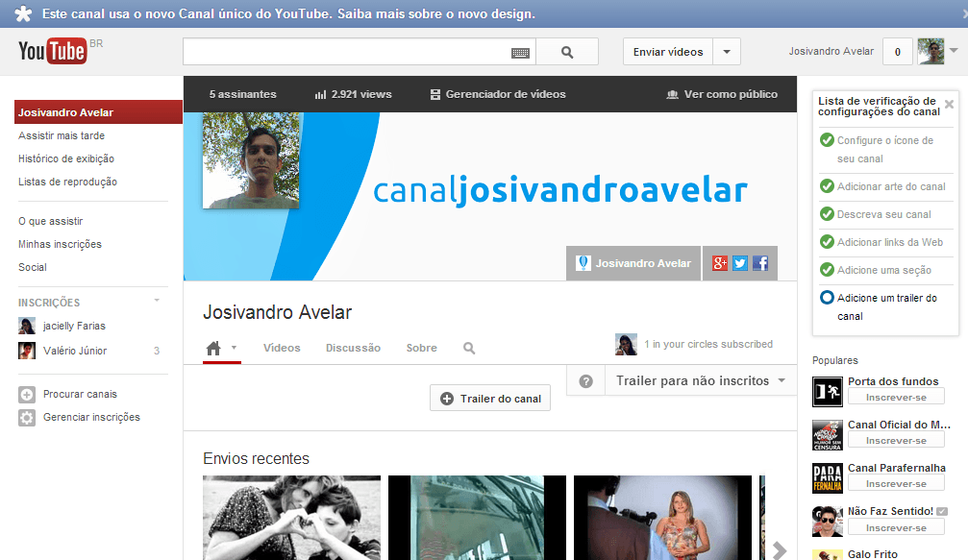Click the Configure o ícone de seu canal checkmark

click(x=827, y=140)
